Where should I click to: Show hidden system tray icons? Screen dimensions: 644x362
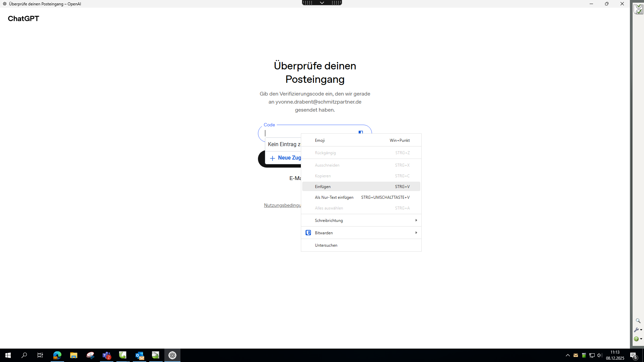click(568, 355)
